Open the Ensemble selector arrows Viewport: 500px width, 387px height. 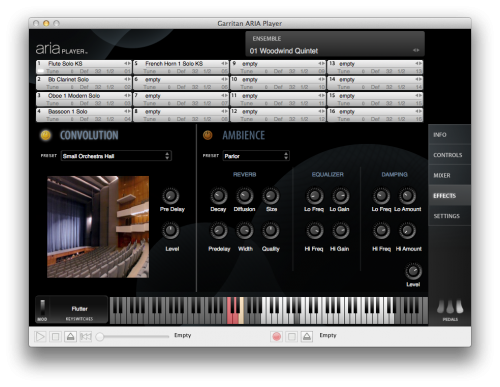point(416,50)
